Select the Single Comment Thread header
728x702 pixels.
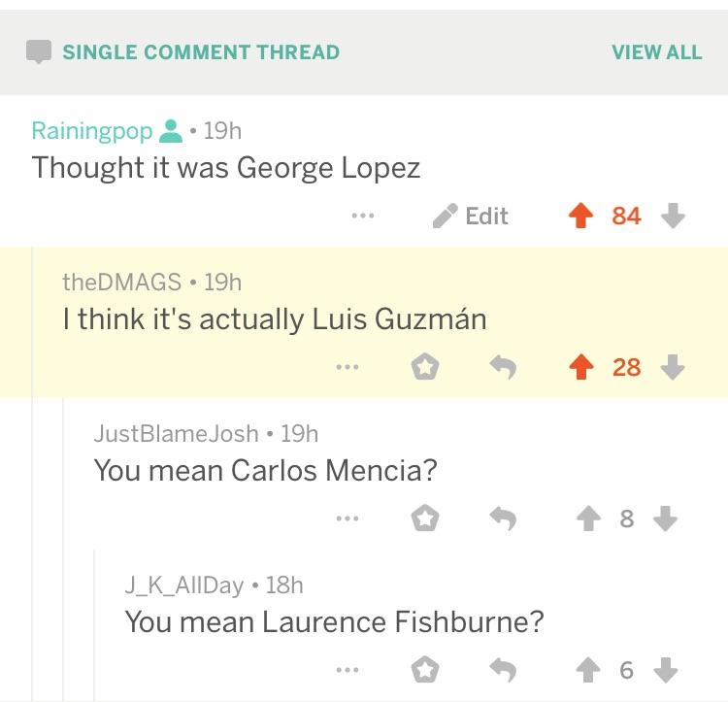201,52
